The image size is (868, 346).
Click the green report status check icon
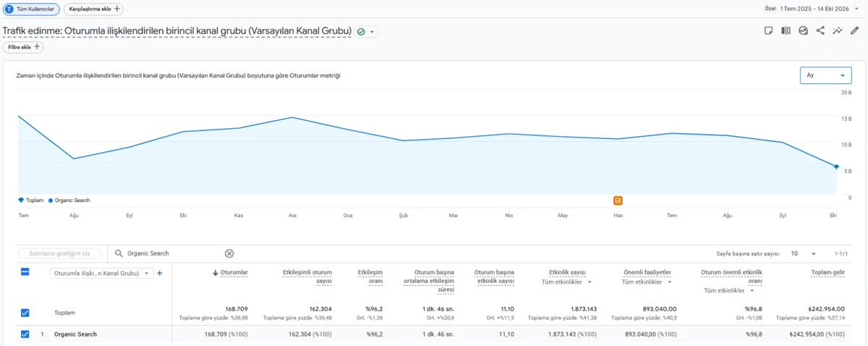(361, 32)
